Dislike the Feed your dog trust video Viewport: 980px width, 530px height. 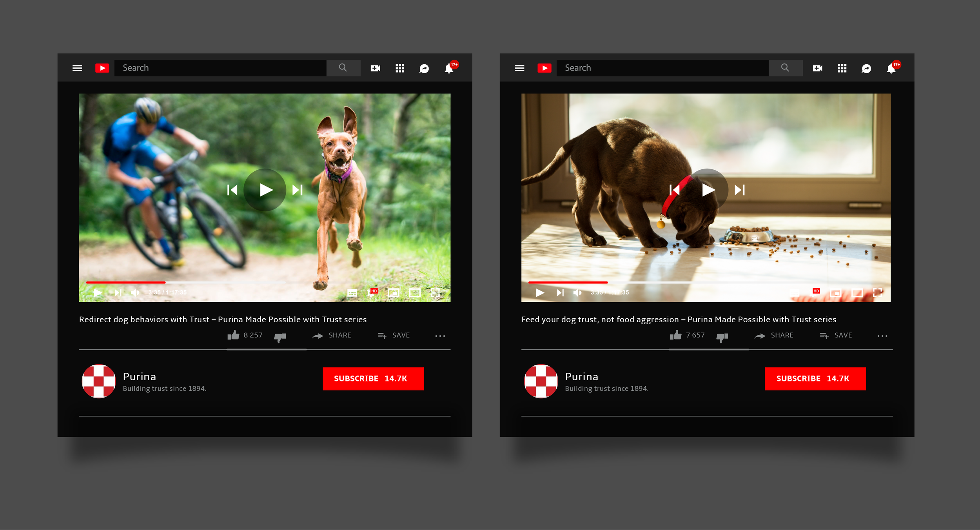point(722,337)
